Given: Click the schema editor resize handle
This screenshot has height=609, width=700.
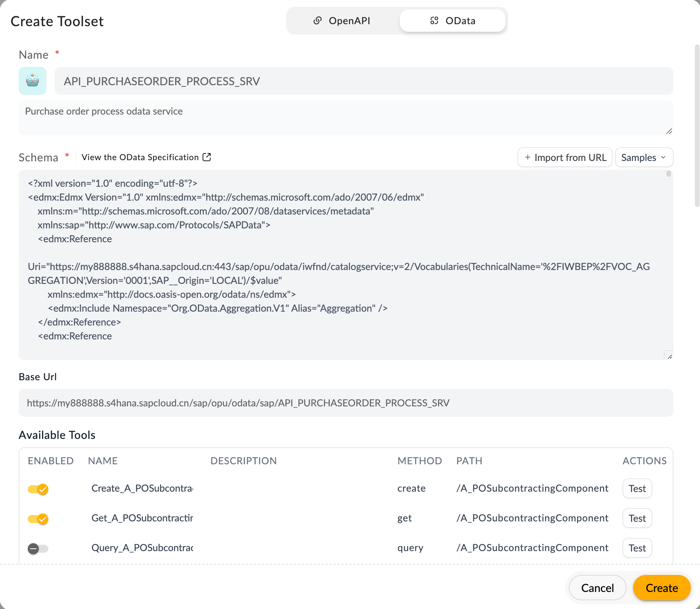Looking at the screenshot, I should click(x=669, y=356).
